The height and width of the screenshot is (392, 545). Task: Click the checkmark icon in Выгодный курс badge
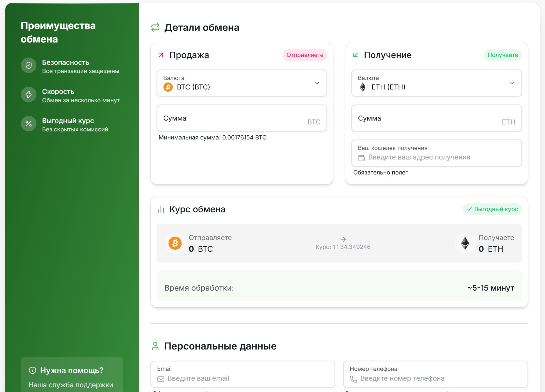[x=469, y=209]
